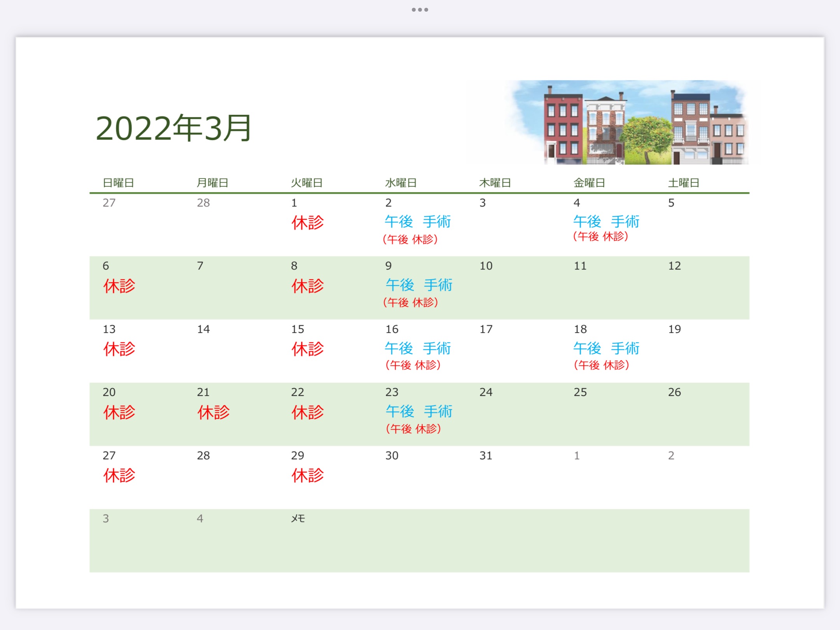
Task: Click 午後 手術 on March 2
Action: 418,222
